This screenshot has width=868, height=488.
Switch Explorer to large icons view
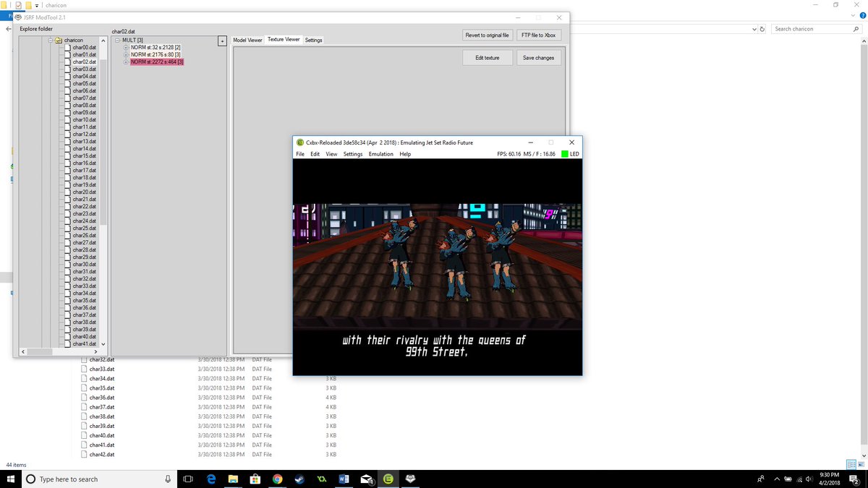tap(860, 464)
